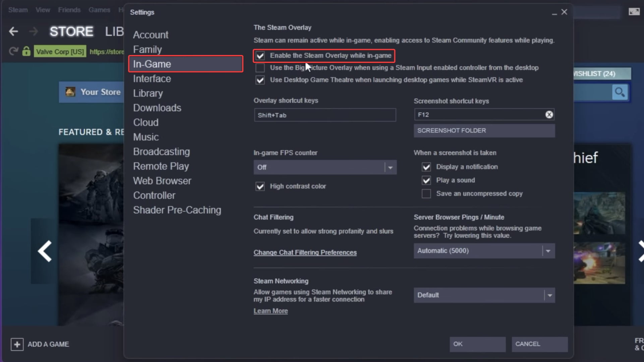Reload the store page with refresh icon
Viewport: 644px width, 362px height.
pos(13,51)
